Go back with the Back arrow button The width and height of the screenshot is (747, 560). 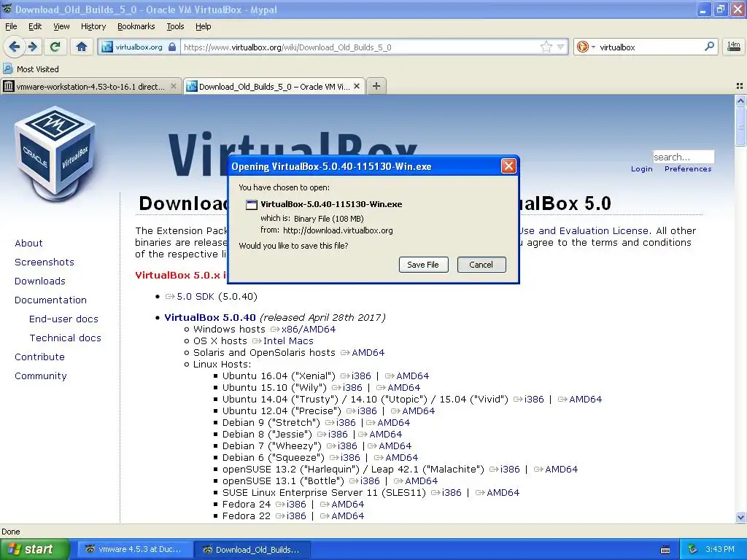coord(15,47)
